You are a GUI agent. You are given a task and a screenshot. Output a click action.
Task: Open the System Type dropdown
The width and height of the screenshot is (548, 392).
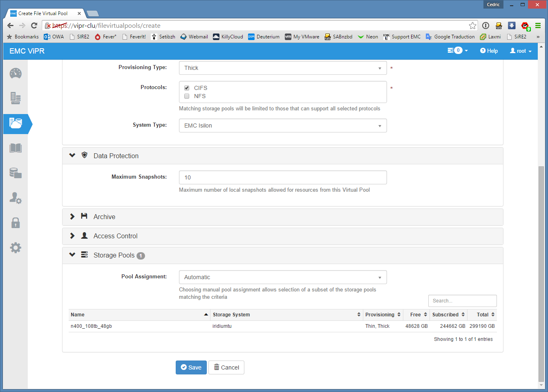point(283,125)
